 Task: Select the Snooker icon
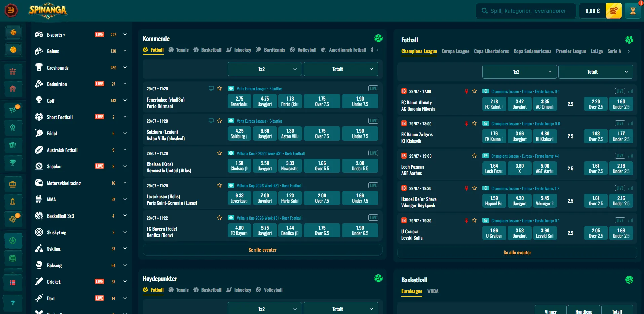pos(39,166)
